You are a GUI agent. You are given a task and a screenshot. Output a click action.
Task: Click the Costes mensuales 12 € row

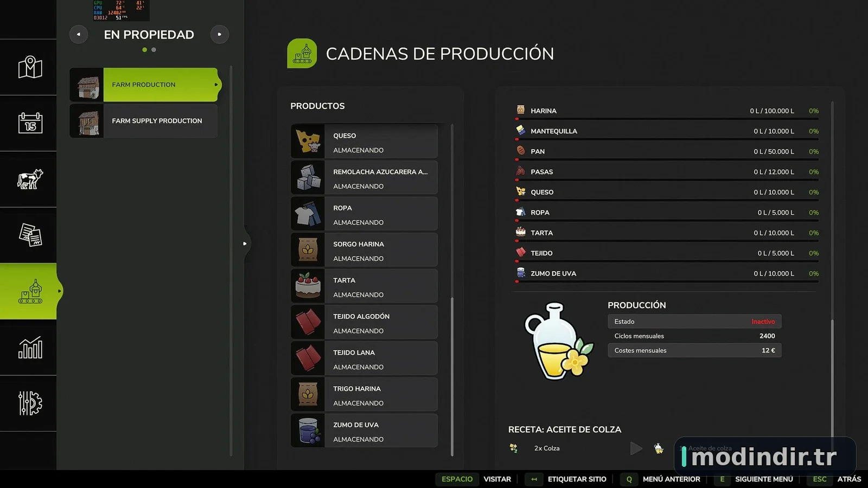tap(694, 350)
